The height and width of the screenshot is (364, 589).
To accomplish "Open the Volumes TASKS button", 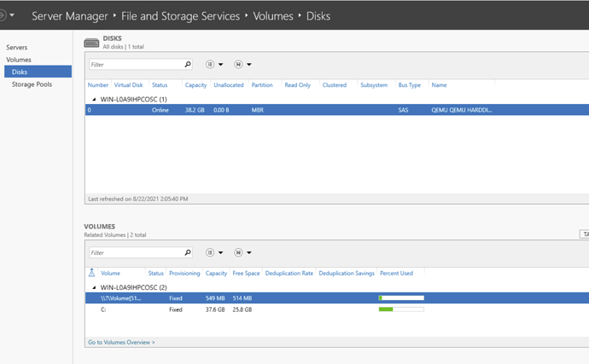I will (584, 234).
